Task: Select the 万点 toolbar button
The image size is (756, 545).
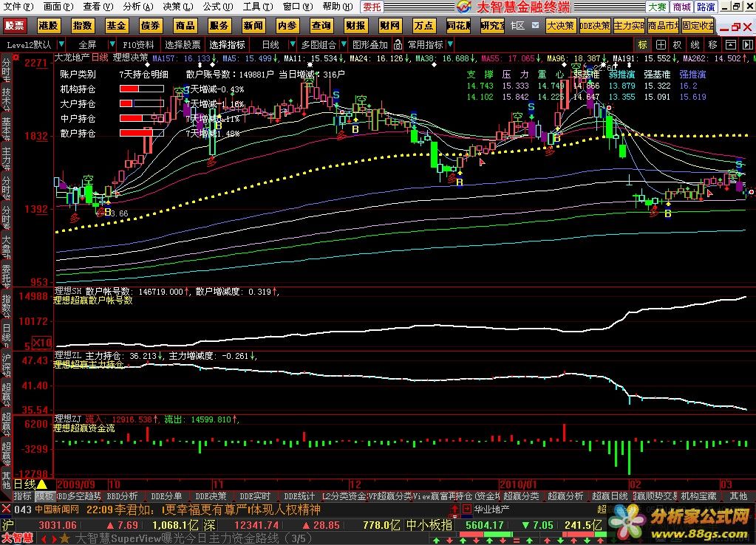Action: [x=423, y=26]
